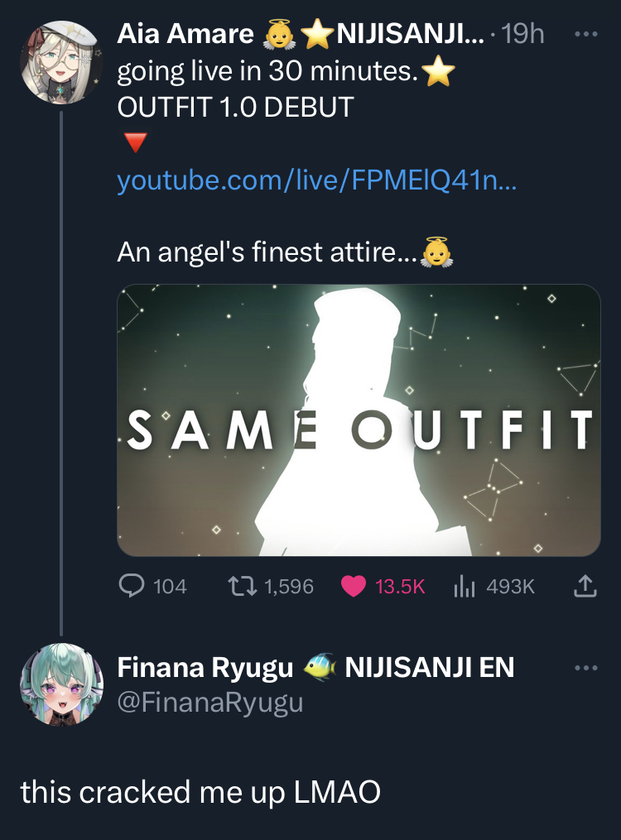Image resolution: width=621 pixels, height=840 pixels.
Task: Open the SAME OUTFIT preview image
Action: [359, 420]
